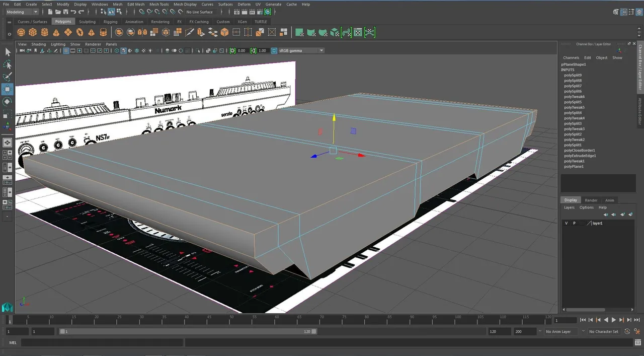Viewport: 644px width, 356px height.
Task: Create a polygon plane from the shelf
Action: tap(68, 32)
